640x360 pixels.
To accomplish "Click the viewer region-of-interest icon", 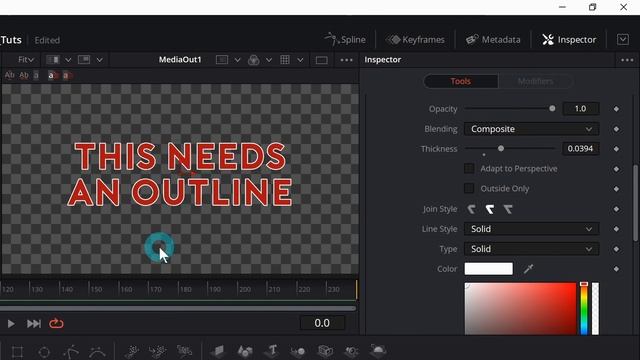I will tap(222, 60).
